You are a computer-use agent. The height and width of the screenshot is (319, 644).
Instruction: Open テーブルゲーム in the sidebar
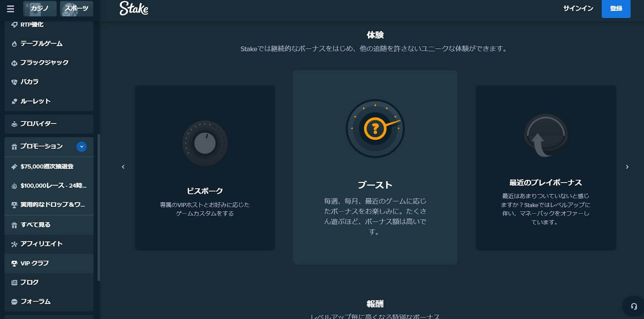pos(49,43)
